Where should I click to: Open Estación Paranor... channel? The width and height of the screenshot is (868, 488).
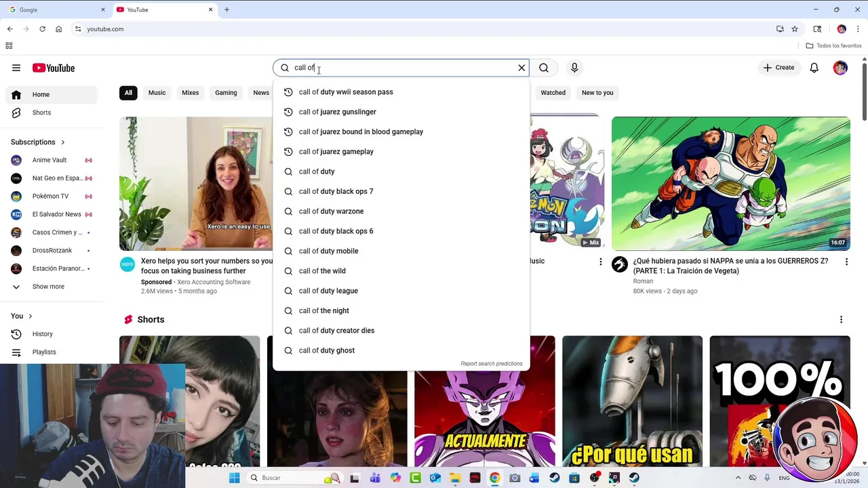(52, 268)
